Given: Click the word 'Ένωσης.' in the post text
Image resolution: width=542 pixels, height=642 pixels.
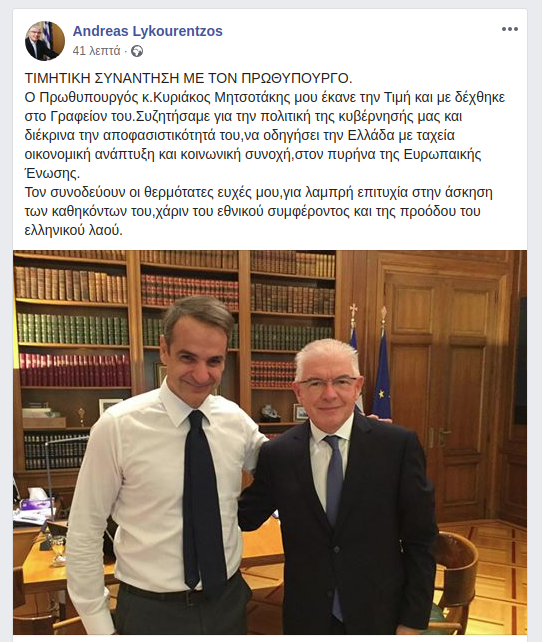Looking at the screenshot, I should pos(52,173).
